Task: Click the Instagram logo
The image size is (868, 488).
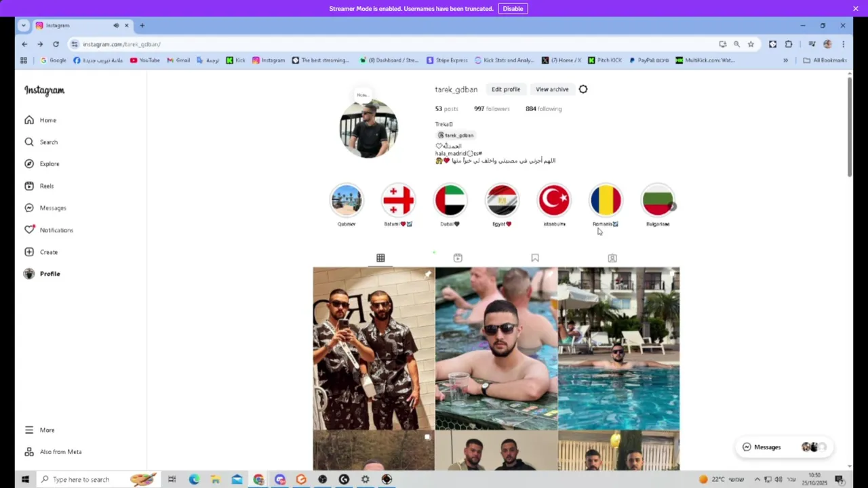Action: pyautogui.click(x=44, y=90)
